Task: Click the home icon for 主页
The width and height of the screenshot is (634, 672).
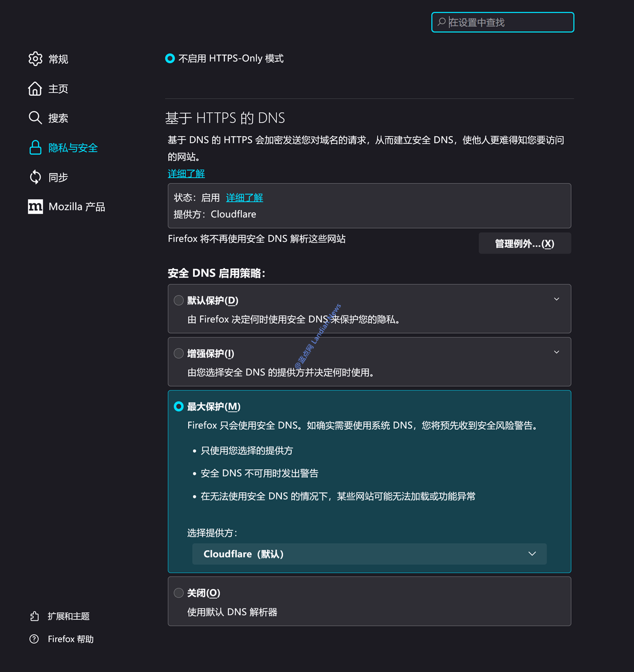Action: click(35, 89)
